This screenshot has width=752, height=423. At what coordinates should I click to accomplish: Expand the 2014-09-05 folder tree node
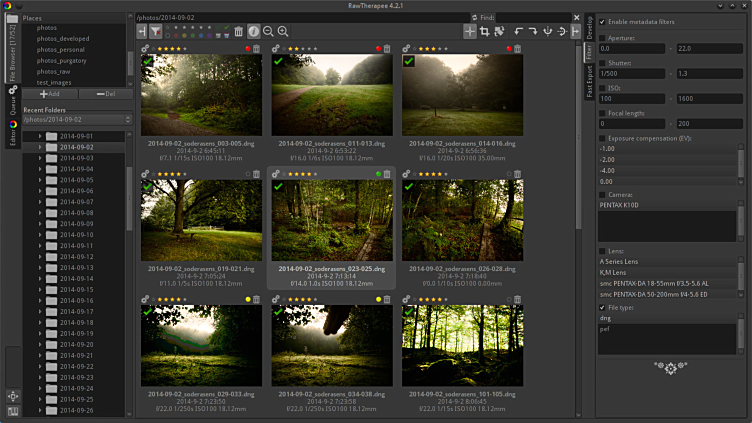pyautogui.click(x=40, y=180)
